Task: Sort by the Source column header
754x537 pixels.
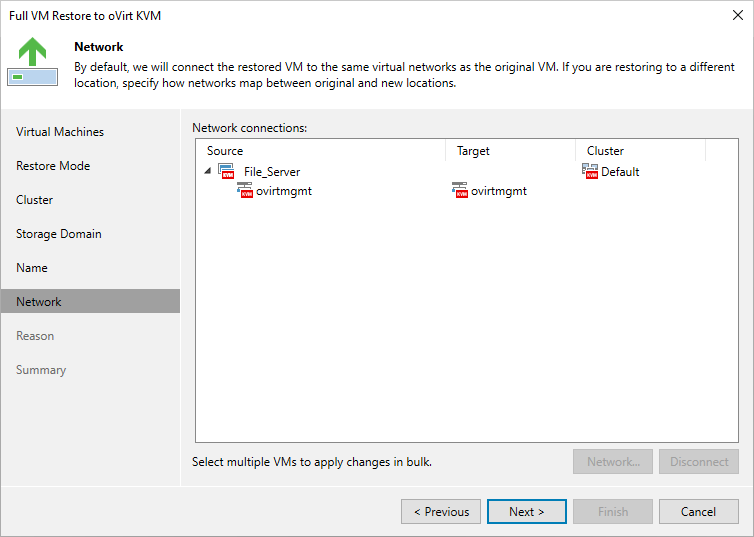Action: 225,151
